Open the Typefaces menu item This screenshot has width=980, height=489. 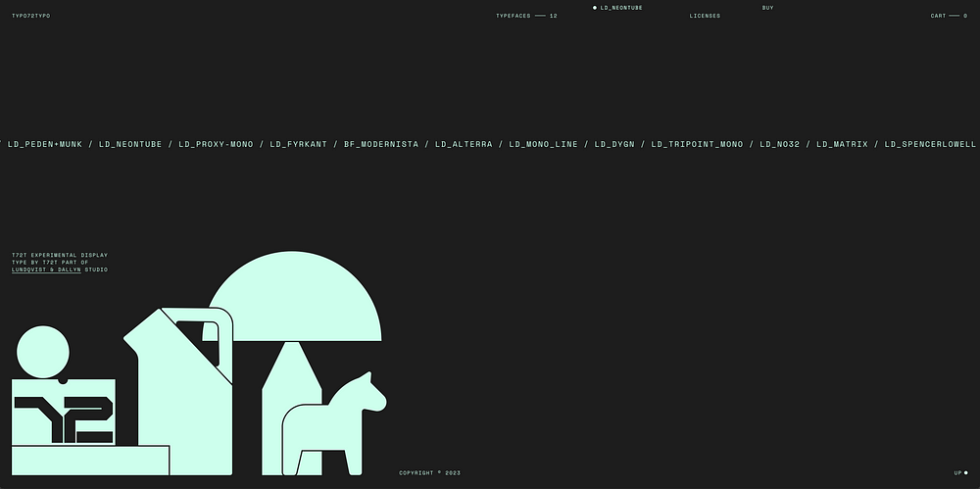click(x=526, y=16)
